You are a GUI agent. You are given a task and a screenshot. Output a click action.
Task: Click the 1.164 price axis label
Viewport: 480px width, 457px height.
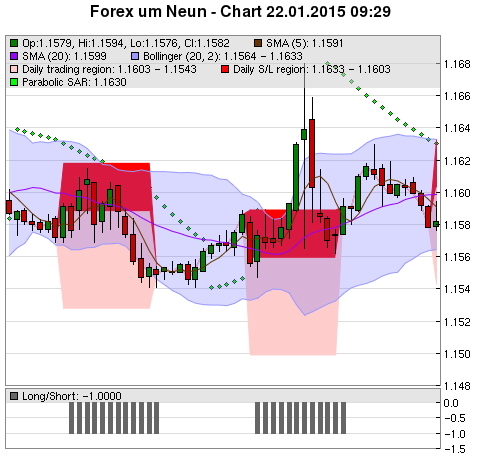click(x=457, y=128)
